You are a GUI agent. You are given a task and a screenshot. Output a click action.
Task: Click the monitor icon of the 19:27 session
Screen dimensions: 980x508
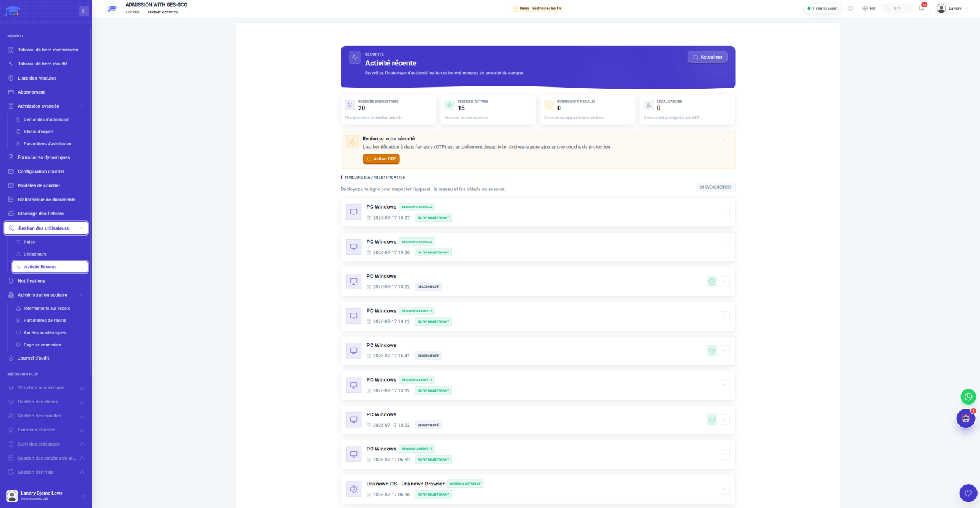click(353, 212)
